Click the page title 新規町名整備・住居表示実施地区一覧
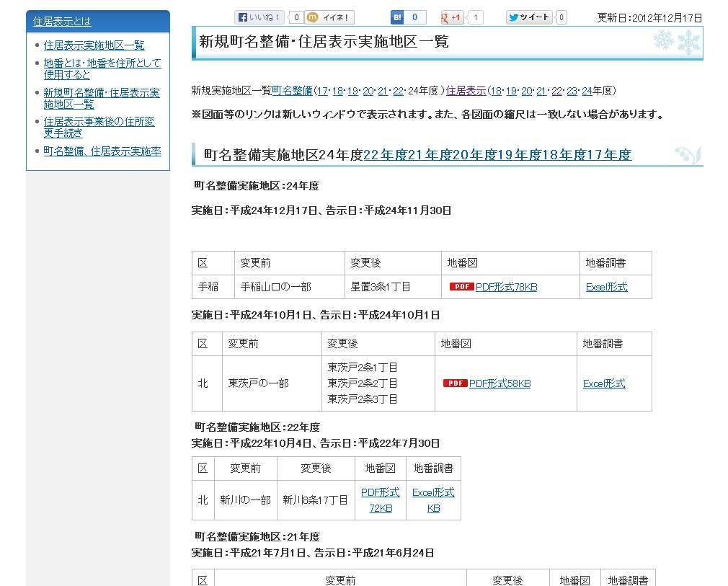728x586 pixels. click(324, 42)
